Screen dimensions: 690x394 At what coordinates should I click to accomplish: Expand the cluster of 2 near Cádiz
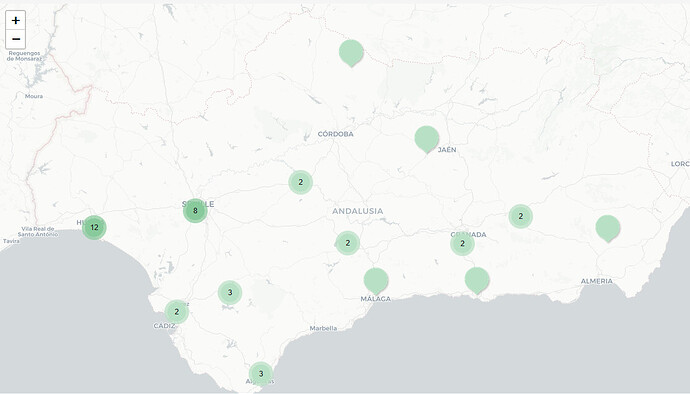point(176,312)
